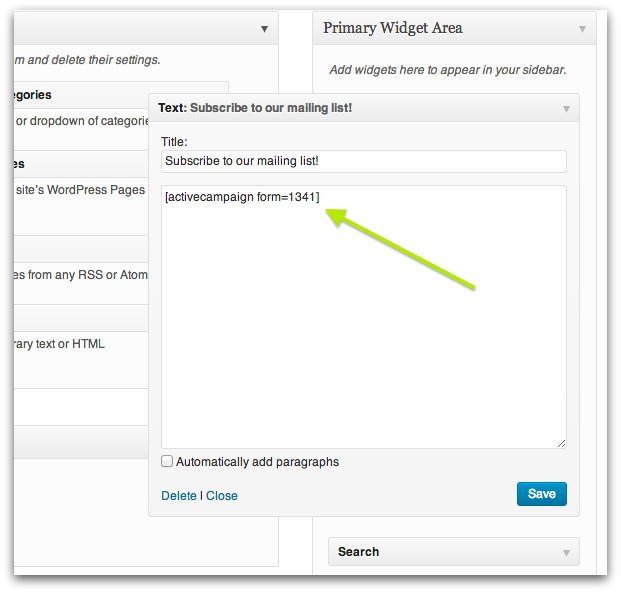Click the Automatically add paragraphs label

coord(257,462)
